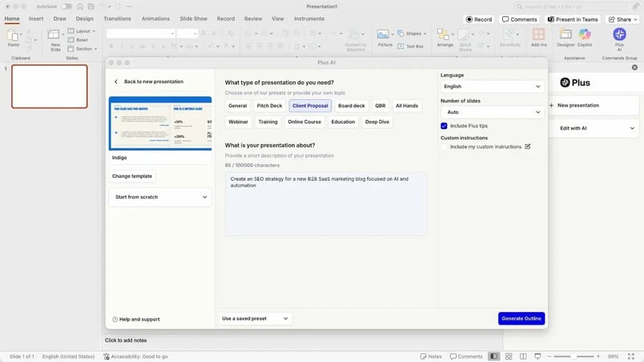Viewport: 644px width, 362px height.
Task: Toggle the AutoSave switch
Action: [x=66, y=6]
